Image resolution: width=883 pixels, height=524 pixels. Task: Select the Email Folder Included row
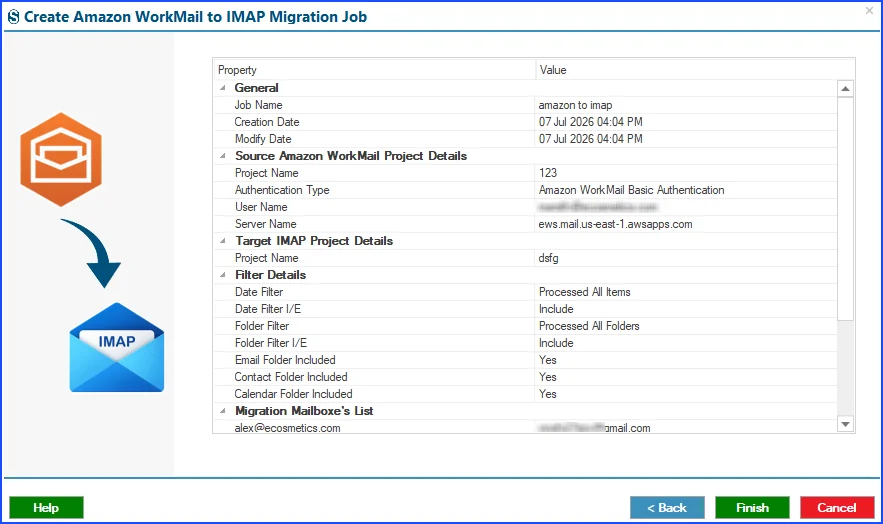pyautogui.click(x=525, y=360)
